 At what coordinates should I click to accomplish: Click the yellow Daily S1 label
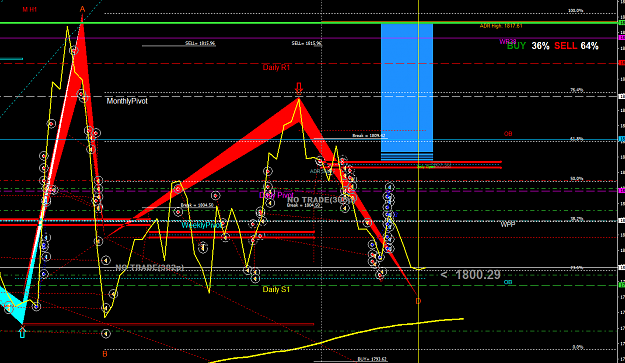pos(276,289)
